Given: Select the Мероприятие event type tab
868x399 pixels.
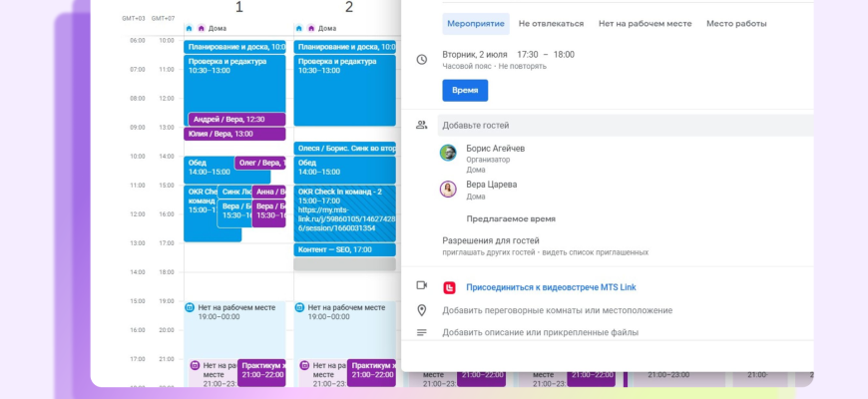Looking at the screenshot, I should click(x=476, y=23).
